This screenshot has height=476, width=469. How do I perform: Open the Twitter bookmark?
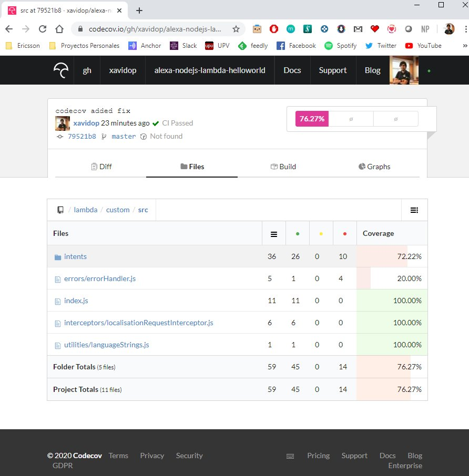pyautogui.click(x=381, y=46)
